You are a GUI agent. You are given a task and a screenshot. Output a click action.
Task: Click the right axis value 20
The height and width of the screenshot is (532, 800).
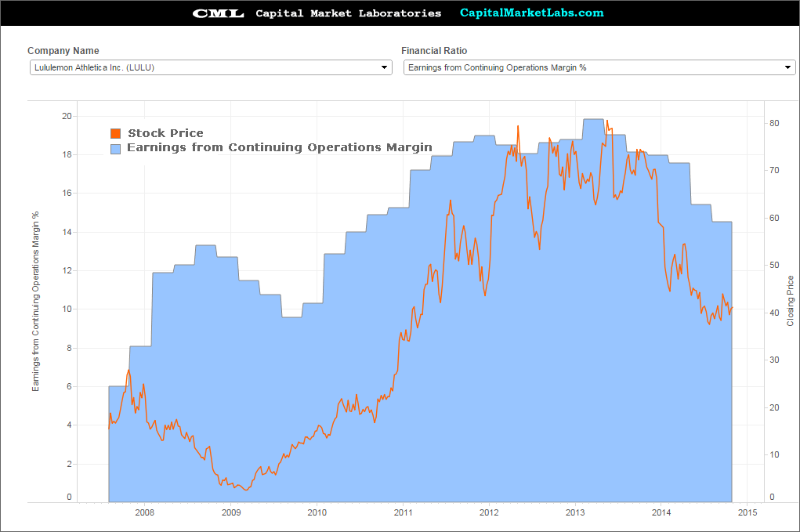pos(774,407)
